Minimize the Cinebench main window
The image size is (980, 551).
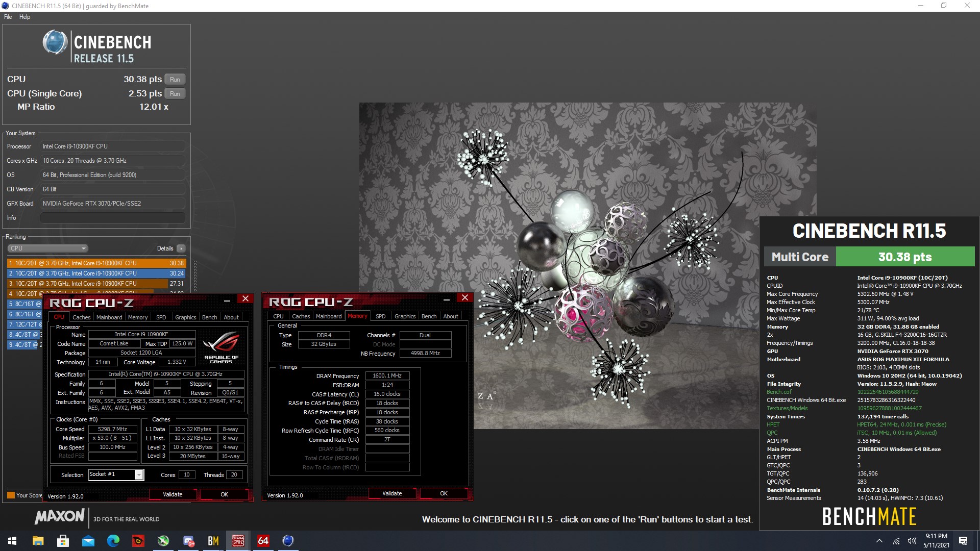[x=921, y=6]
